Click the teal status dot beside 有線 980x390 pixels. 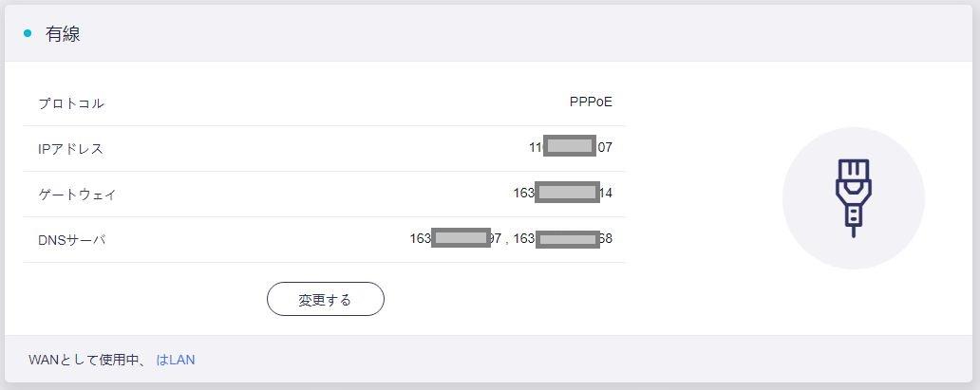pyautogui.click(x=28, y=33)
